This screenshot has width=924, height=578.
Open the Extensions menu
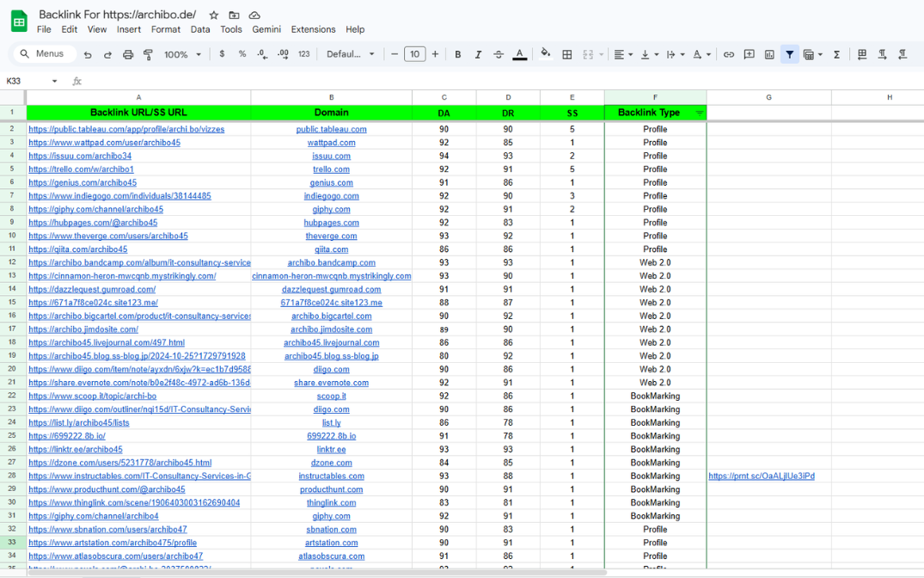pyautogui.click(x=313, y=29)
